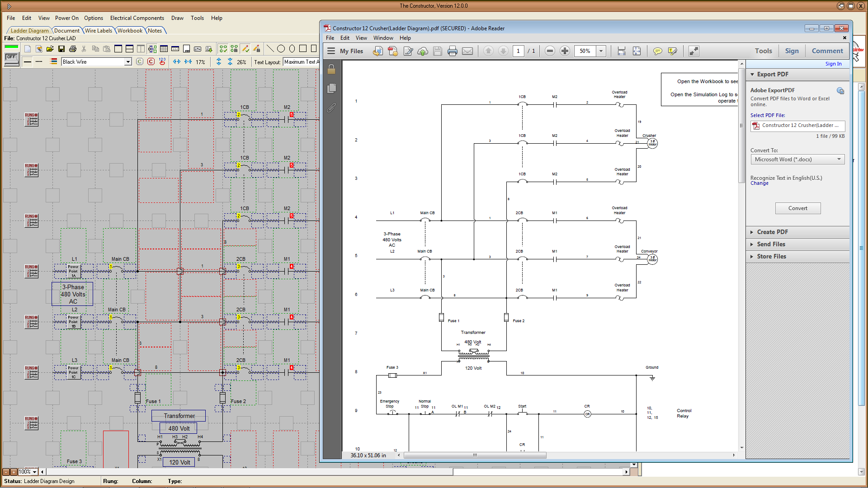Screen dimensions: 868x488
Task: Print the ladder diagram in Constructor
Action: [73, 49]
